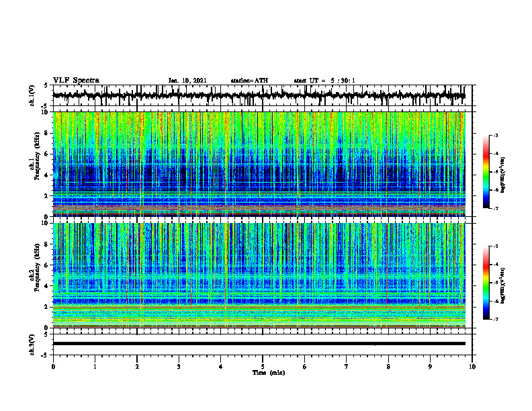Click inside the ch.1 spectrogram panel

pyautogui.click(x=259, y=164)
